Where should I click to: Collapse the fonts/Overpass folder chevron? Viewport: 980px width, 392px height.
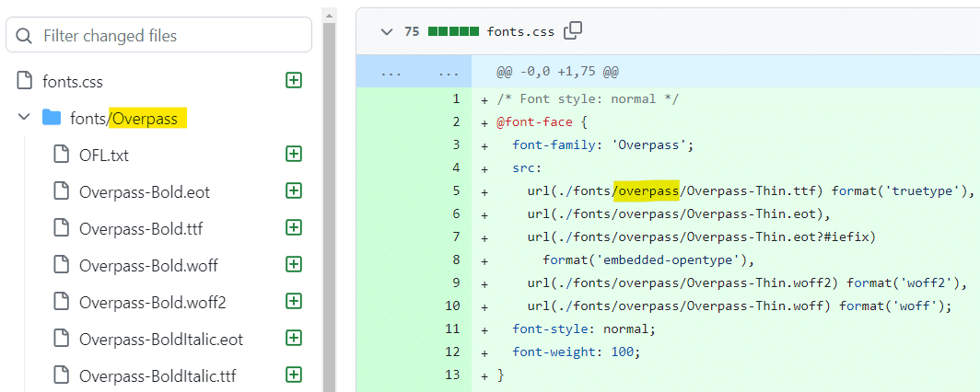point(24,117)
